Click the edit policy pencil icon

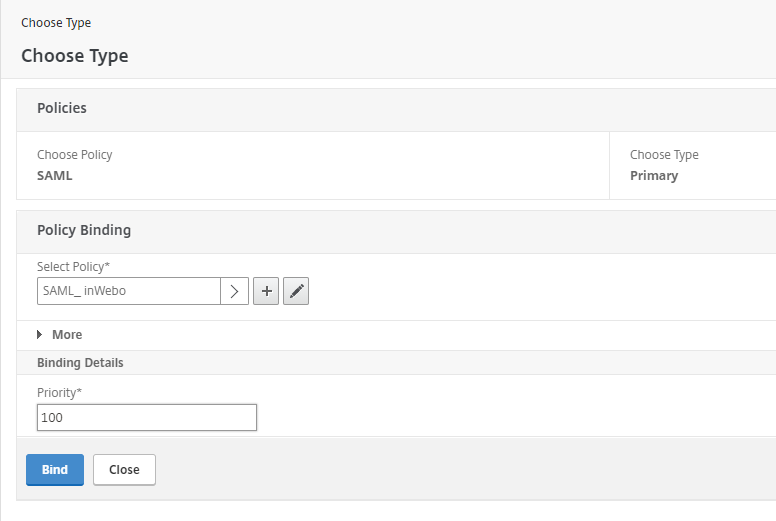point(296,291)
